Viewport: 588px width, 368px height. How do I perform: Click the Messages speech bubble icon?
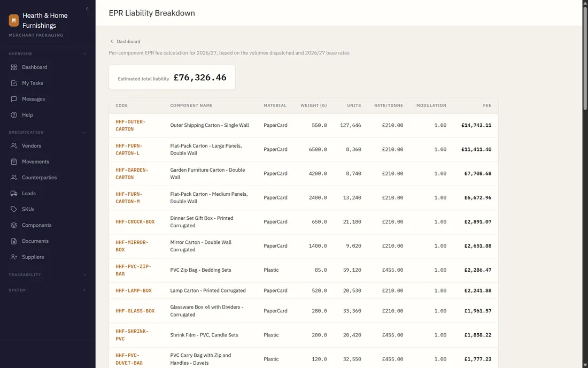pos(14,99)
